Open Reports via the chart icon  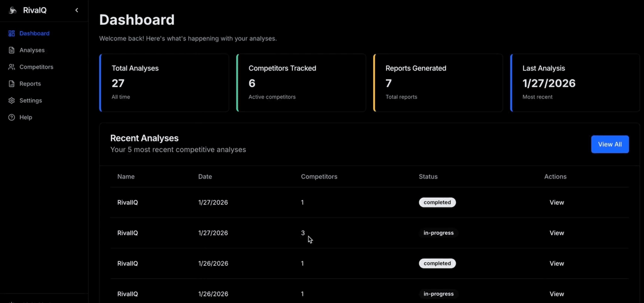pyautogui.click(x=12, y=84)
